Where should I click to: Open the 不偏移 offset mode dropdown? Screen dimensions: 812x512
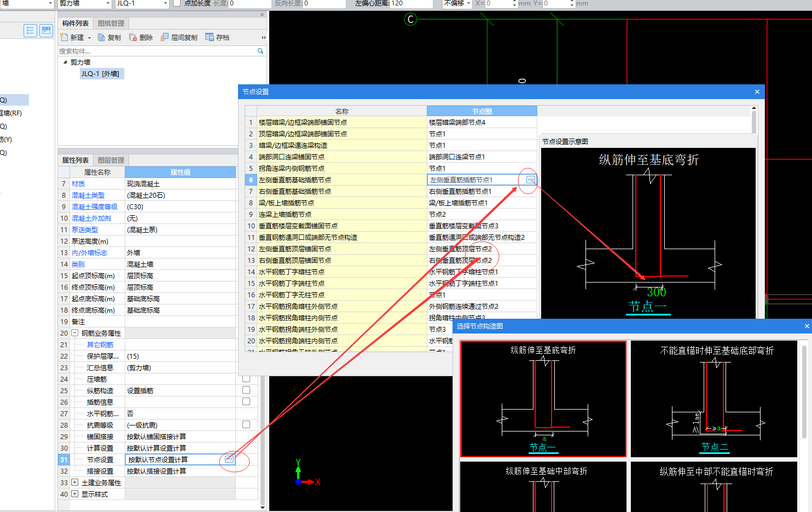(468, 3)
